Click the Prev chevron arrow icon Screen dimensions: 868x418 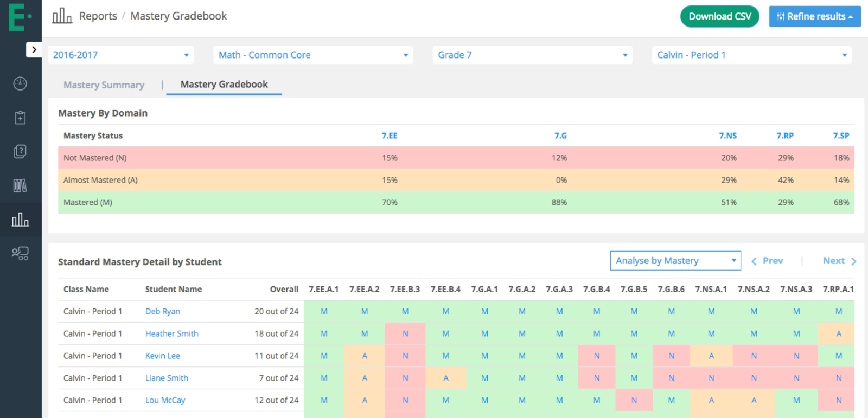[x=754, y=261]
